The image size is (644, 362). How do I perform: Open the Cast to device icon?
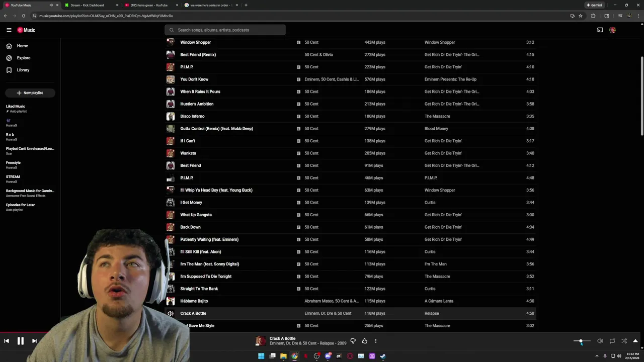click(x=600, y=30)
